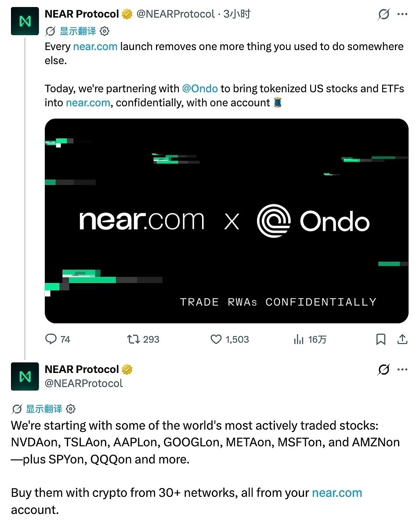The height and width of the screenshot is (521, 420).
Task: Open the @Ondo mention link
Action: [200, 89]
